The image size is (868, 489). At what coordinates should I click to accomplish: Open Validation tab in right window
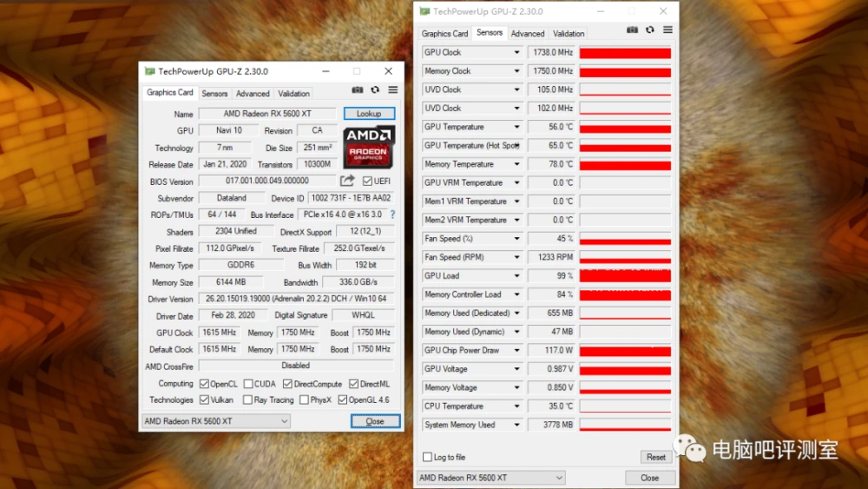(569, 34)
